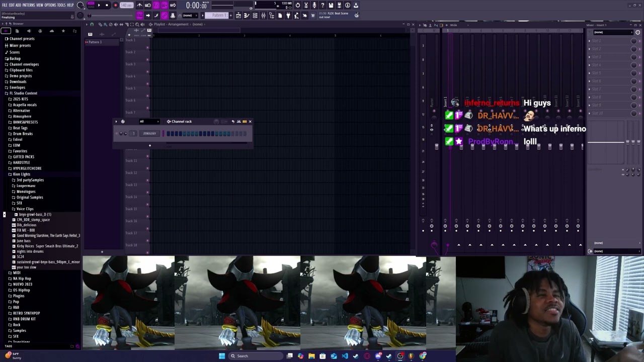Screen dimensions: 644x362
Task: Collapse the Voice Clips folder
Action: pos(25,209)
